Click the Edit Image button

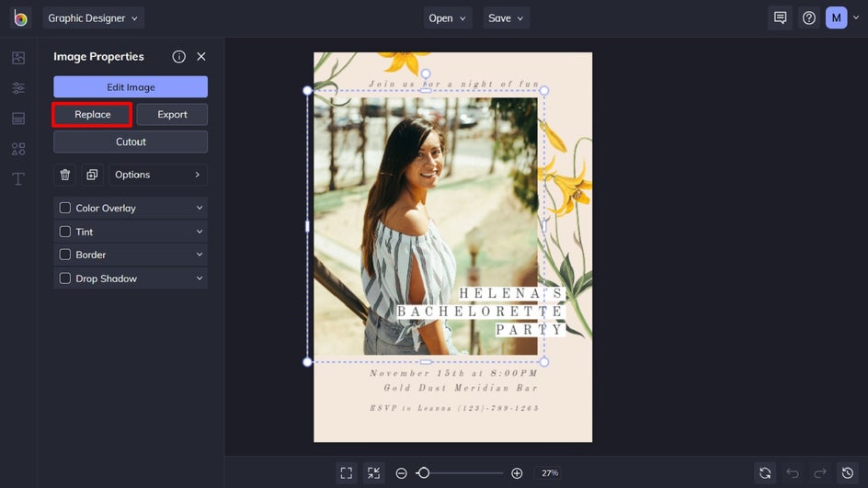coord(131,87)
